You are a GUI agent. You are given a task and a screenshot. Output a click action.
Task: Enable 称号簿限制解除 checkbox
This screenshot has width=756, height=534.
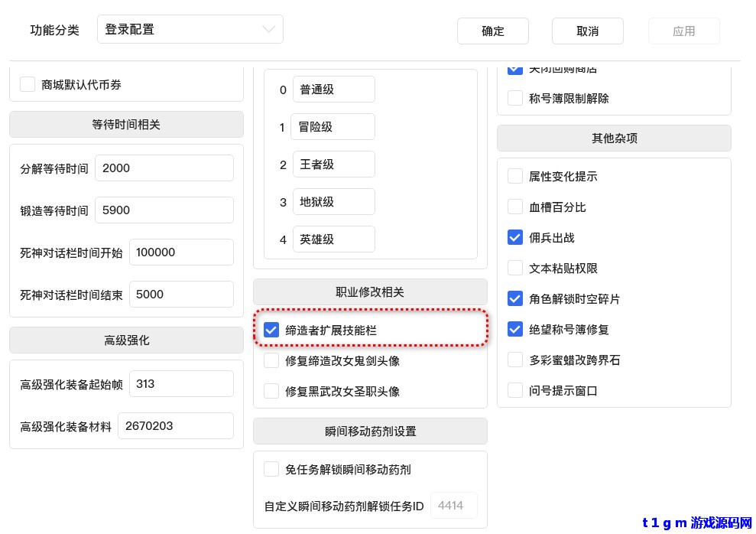(515, 99)
